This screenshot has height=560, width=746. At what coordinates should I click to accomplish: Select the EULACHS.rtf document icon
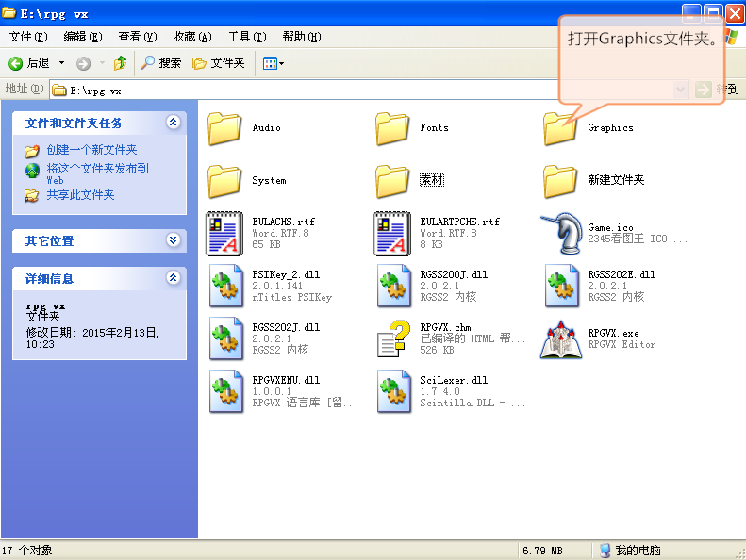click(x=224, y=234)
